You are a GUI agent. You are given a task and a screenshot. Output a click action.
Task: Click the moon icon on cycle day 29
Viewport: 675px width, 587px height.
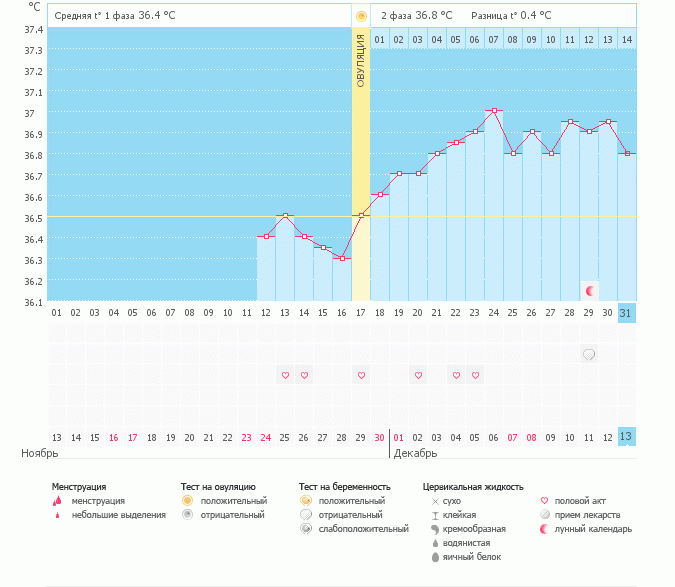pos(590,290)
